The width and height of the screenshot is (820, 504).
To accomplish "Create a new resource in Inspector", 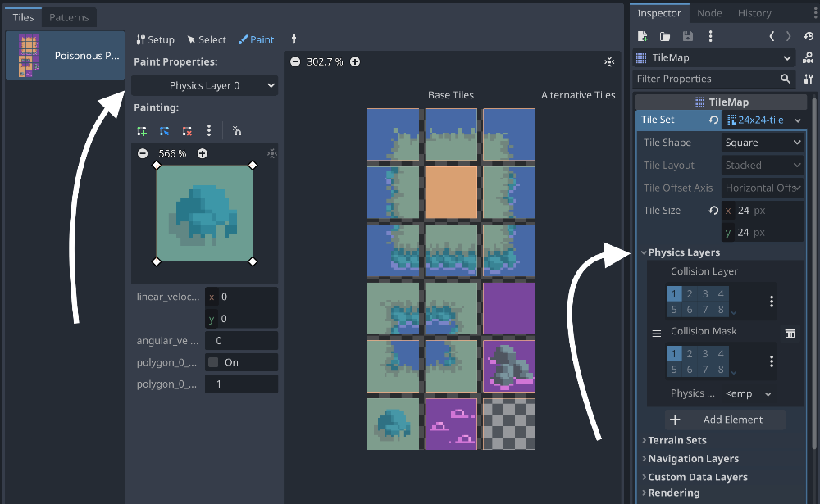I will (x=643, y=36).
